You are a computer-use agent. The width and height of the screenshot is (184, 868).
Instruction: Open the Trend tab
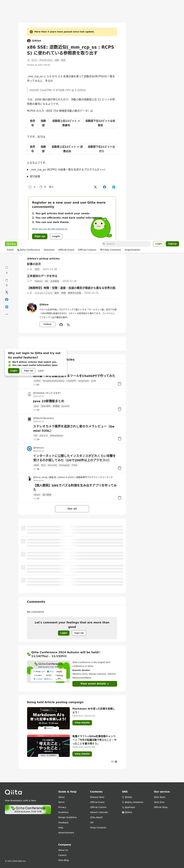click(10, 250)
